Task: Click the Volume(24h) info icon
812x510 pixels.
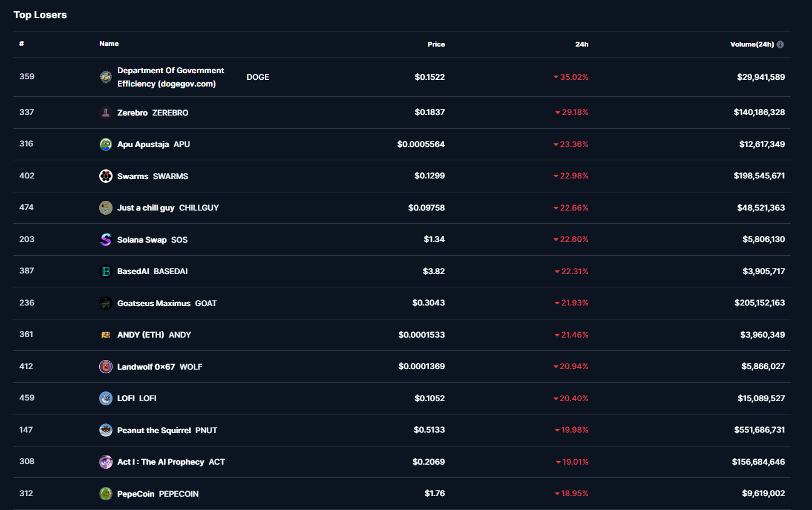Action: tap(781, 44)
